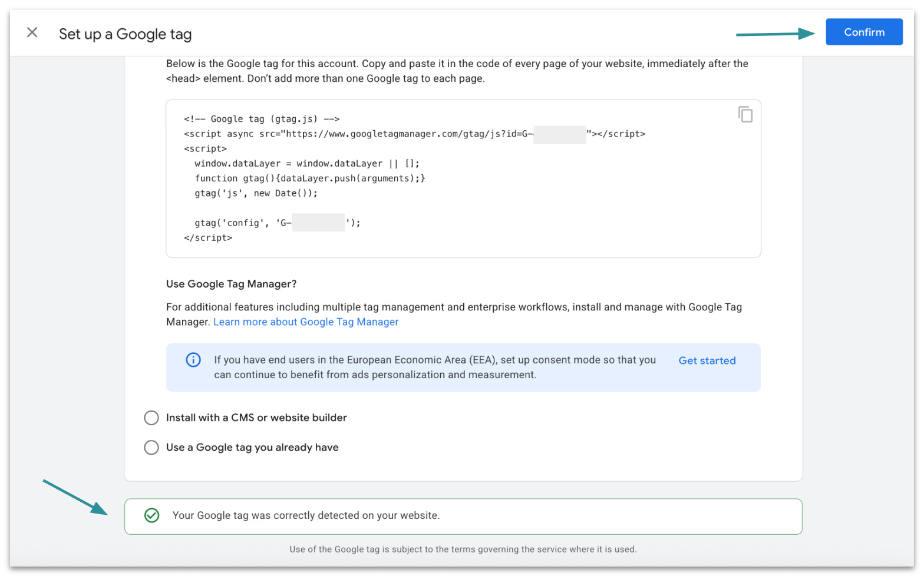924x576 pixels.
Task: Click the Set up a Google tag title
Action: [x=125, y=34]
